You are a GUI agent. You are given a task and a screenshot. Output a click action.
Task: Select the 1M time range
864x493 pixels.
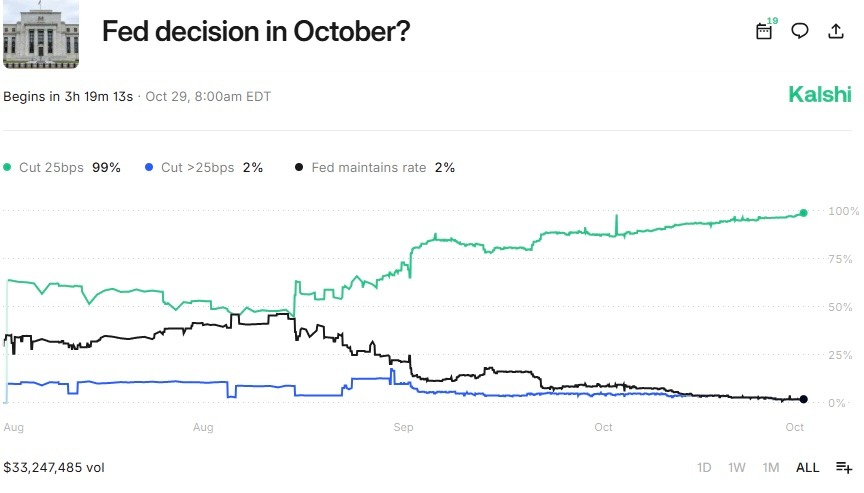point(770,467)
